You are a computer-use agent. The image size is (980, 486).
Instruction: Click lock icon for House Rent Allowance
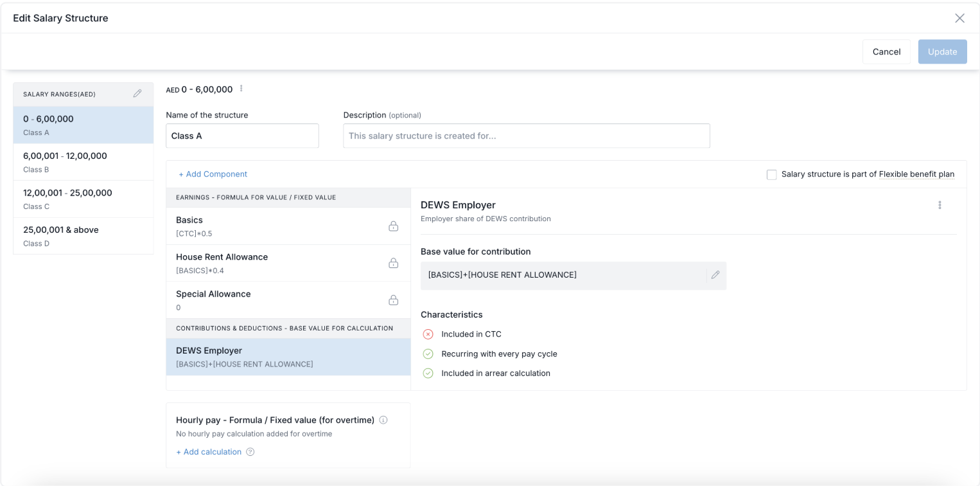pyautogui.click(x=393, y=263)
